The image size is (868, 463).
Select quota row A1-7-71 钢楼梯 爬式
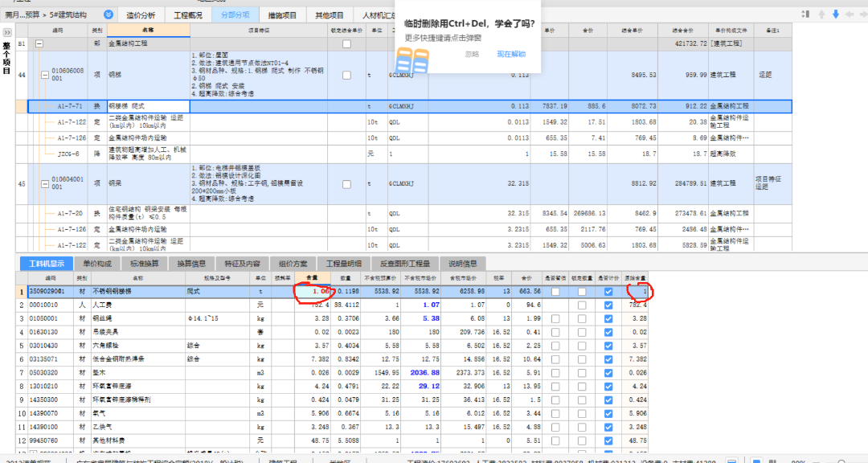click(x=403, y=106)
